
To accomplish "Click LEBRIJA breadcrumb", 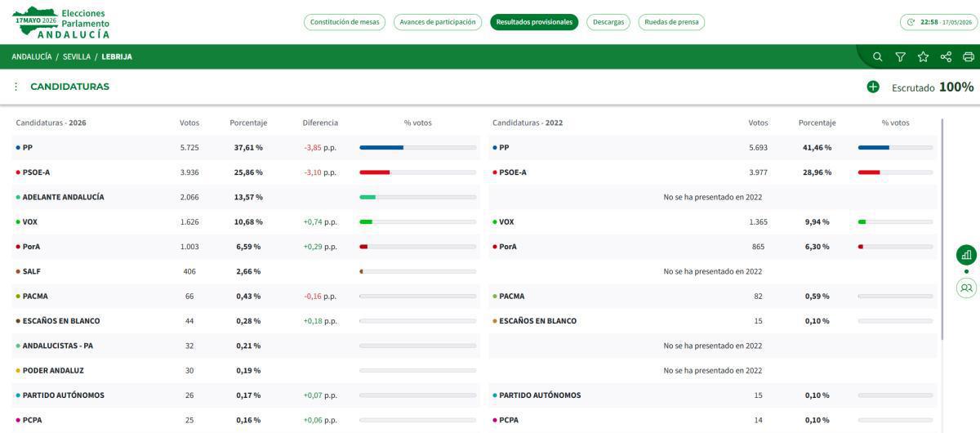I will [x=117, y=57].
